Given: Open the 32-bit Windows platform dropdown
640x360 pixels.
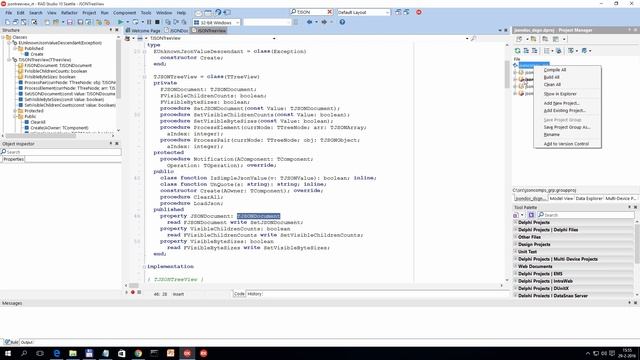Looking at the screenshot, I should [237, 22].
